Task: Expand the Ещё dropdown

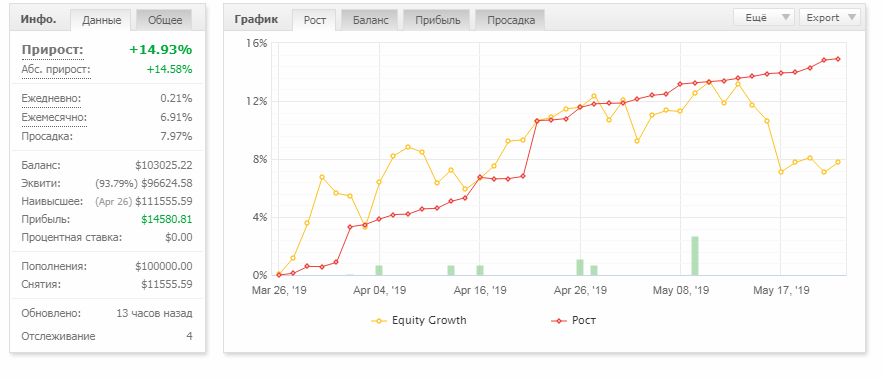Action: click(x=764, y=17)
